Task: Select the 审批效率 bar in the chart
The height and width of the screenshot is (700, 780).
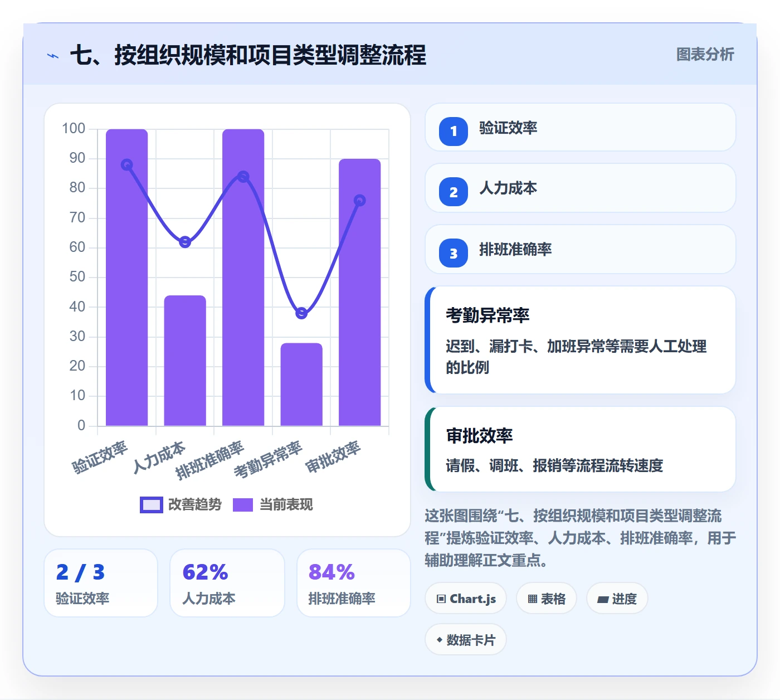Action: 360,293
